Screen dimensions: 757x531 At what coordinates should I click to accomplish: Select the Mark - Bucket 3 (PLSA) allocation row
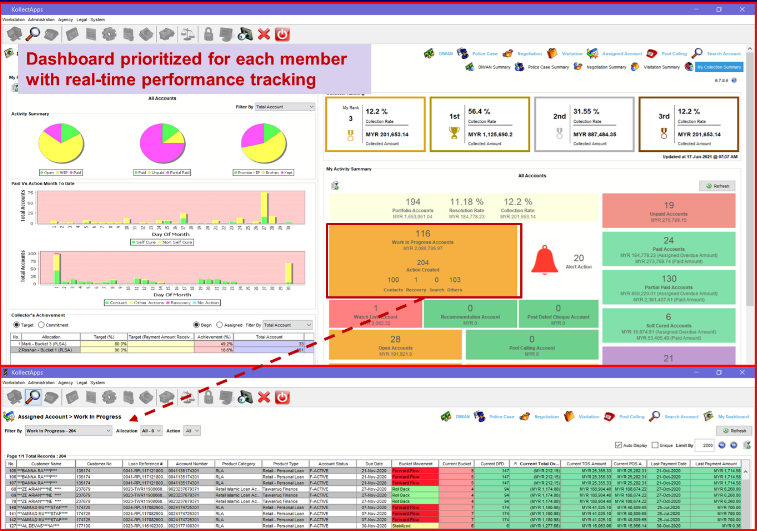coord(162,344)
